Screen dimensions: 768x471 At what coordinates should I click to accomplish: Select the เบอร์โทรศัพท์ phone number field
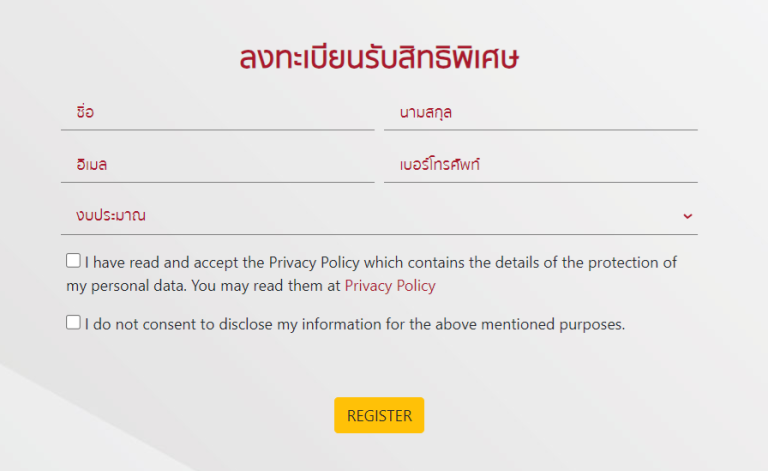point(541,165)
